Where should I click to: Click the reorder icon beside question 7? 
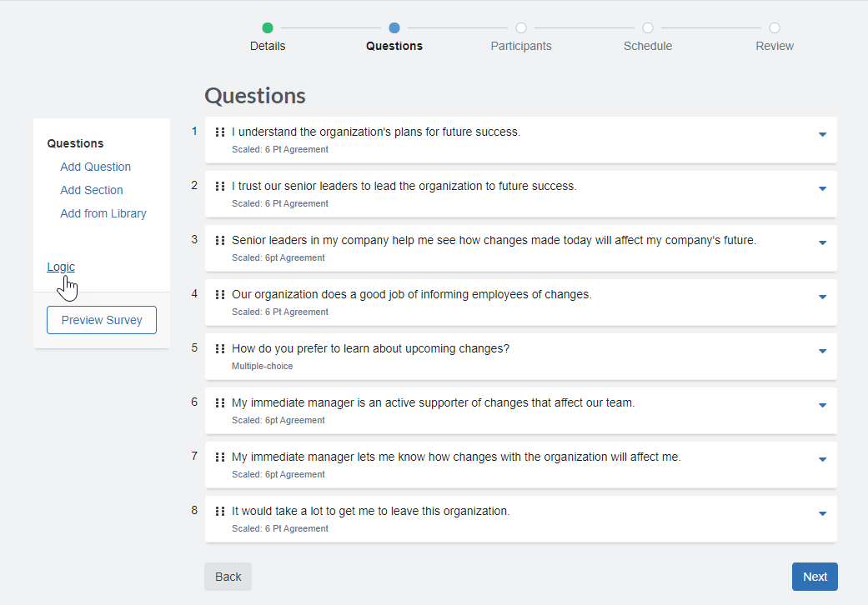coord(219,457)
